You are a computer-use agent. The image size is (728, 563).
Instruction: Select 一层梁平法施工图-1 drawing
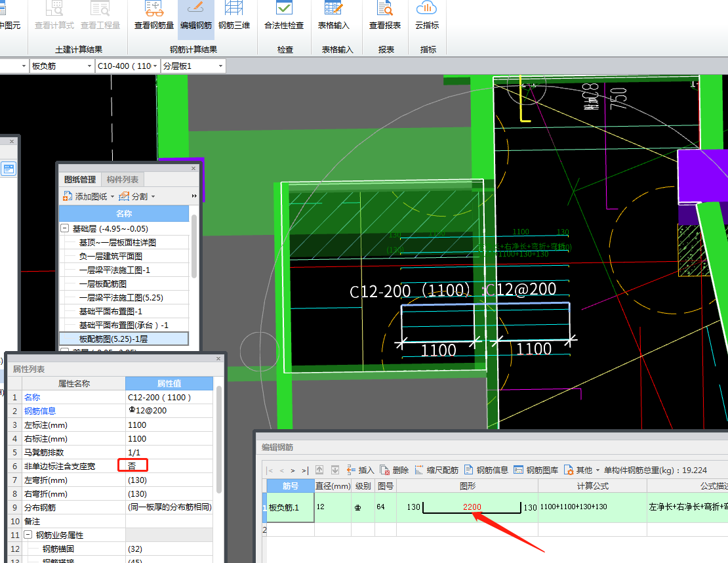(114, 270)
